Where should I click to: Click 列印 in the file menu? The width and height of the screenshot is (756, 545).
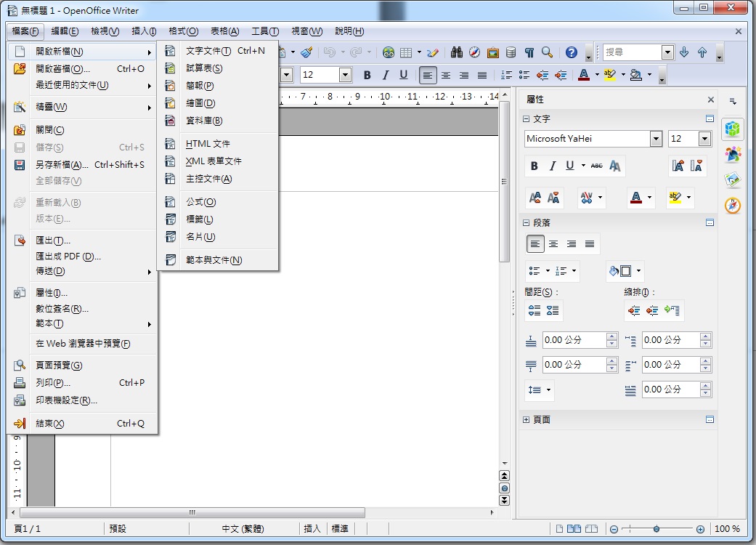[53, 382]
